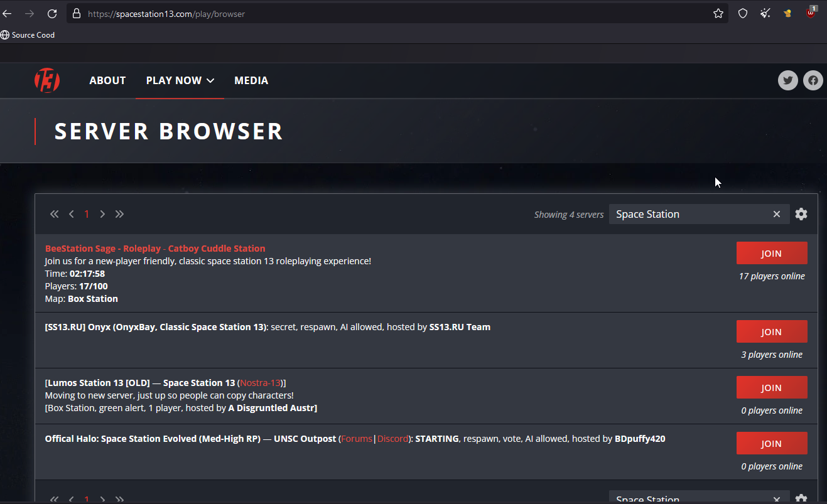Viewport: 827px width, 504px height.
Task: Join the SS13.RU Onyx server
Action: [x=772, y=332]
